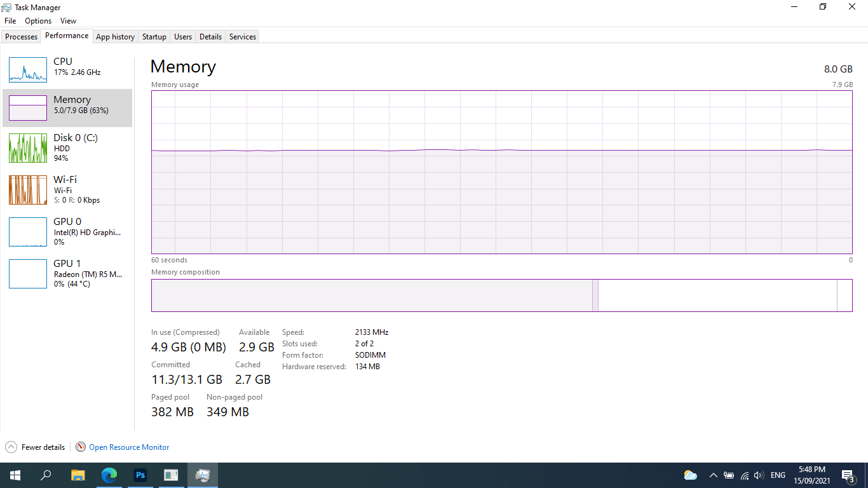The height and width of the screenshot is (488, 868).
Task: Open the weather icon in taskbar
Action: click(x=691, y=475)
